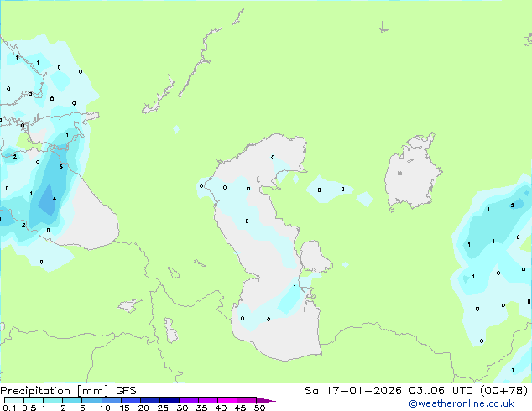Click the legend value label '25'

click(163, 408)
